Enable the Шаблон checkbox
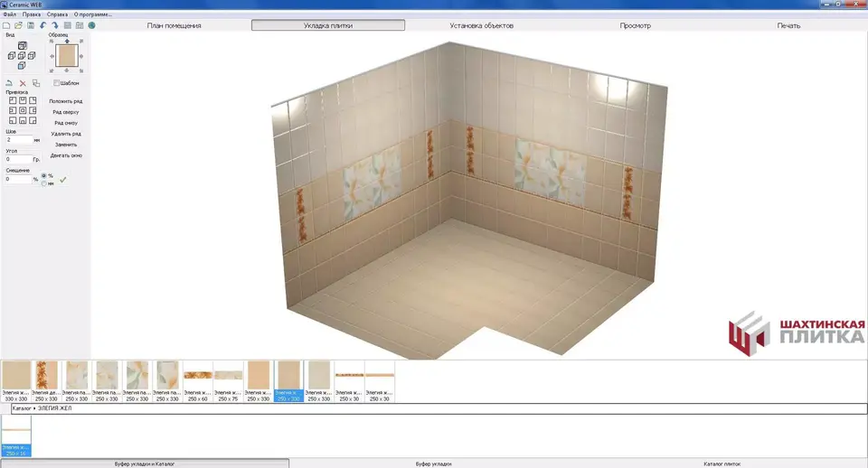Image resolution: width=868 pixels, height=468 pixels. pos(56,83)
